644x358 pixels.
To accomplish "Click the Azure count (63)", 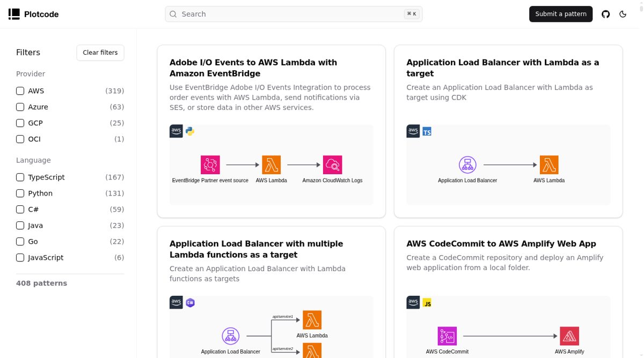I will 116,107.
